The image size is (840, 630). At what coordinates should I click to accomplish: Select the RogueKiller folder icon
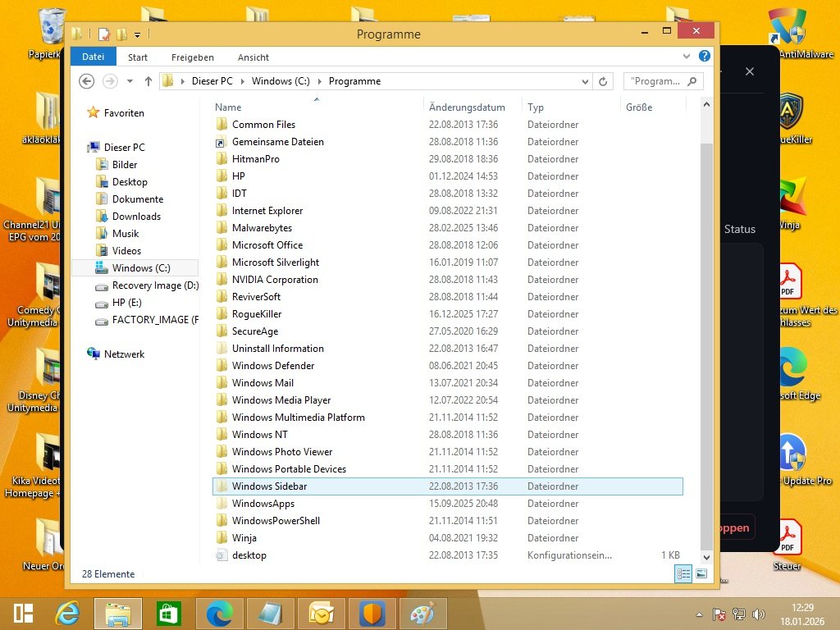coord(221,314)
